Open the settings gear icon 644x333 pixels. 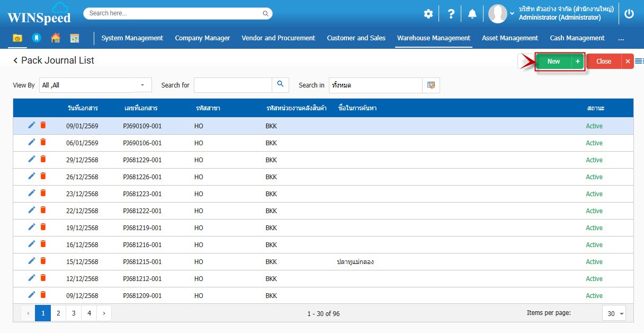click(428, 14)
